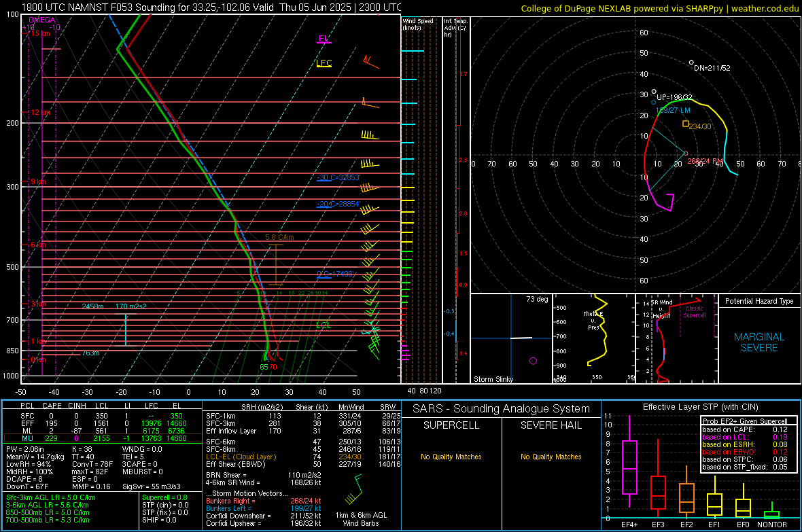Screen dimensions: 802x532
Task: Click the white DN=211/52 circle marker
Action: pos(691,63)
